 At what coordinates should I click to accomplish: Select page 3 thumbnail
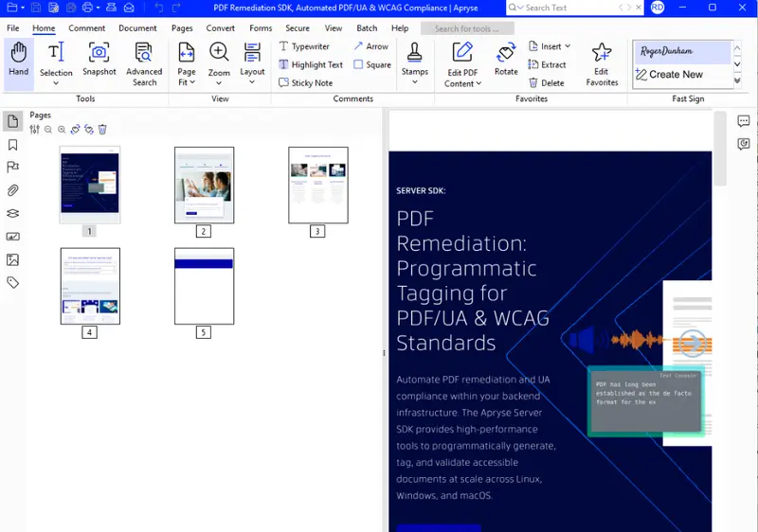(318, 186)
